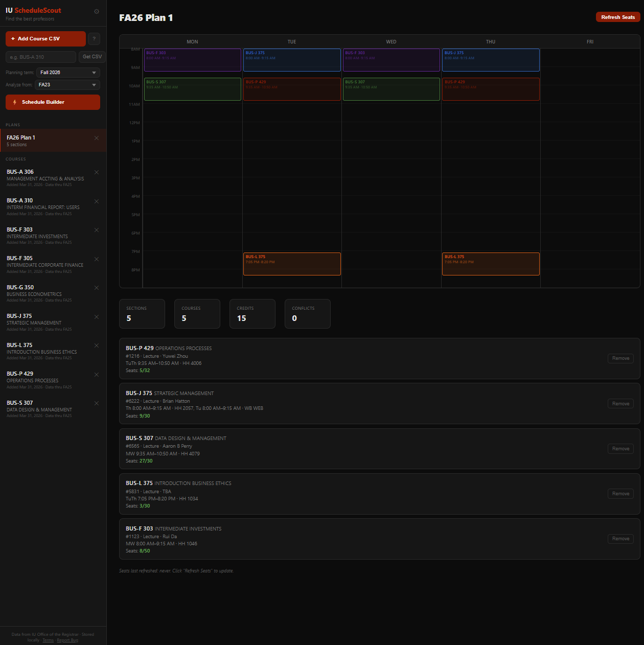Select Monday BUS-F 303 calendar block
This screenshot has width=644, height=645.
[x=192, y=60]
